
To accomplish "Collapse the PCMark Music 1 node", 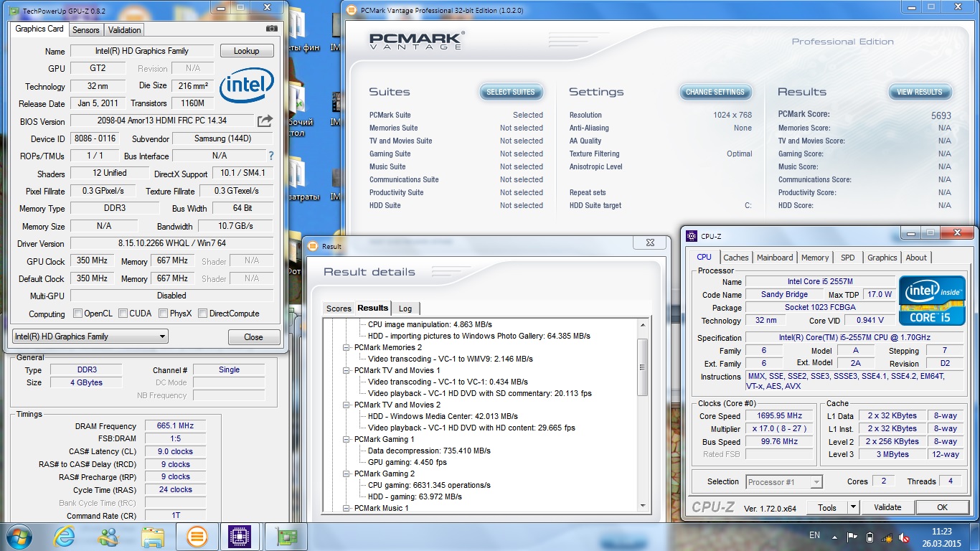I will pos(347,508).
